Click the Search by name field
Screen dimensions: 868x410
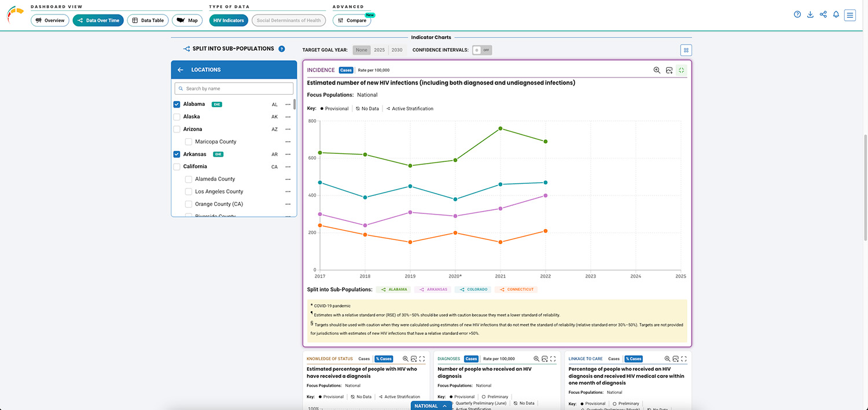pos(234,88)
